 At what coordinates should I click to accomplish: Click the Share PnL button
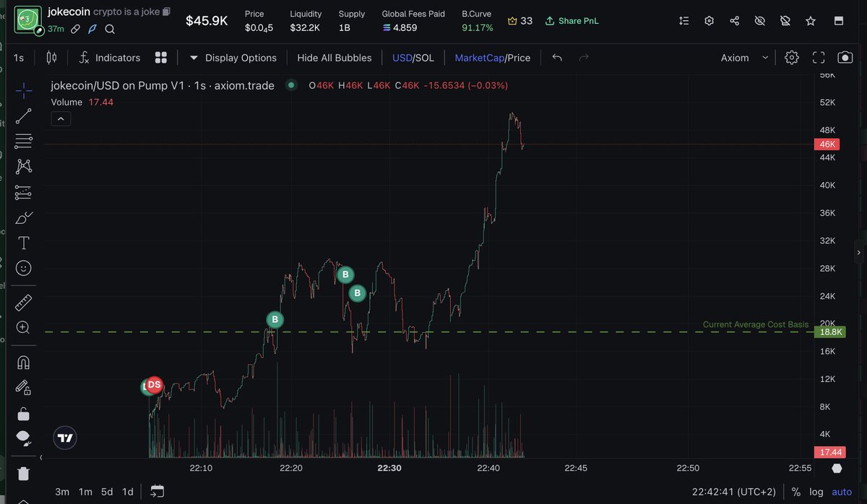coord(571,21)
